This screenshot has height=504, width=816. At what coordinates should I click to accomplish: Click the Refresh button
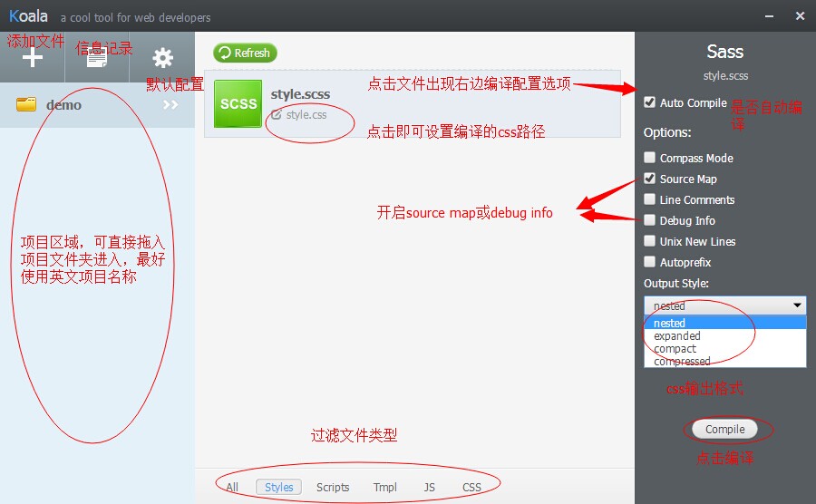point(245,53)
